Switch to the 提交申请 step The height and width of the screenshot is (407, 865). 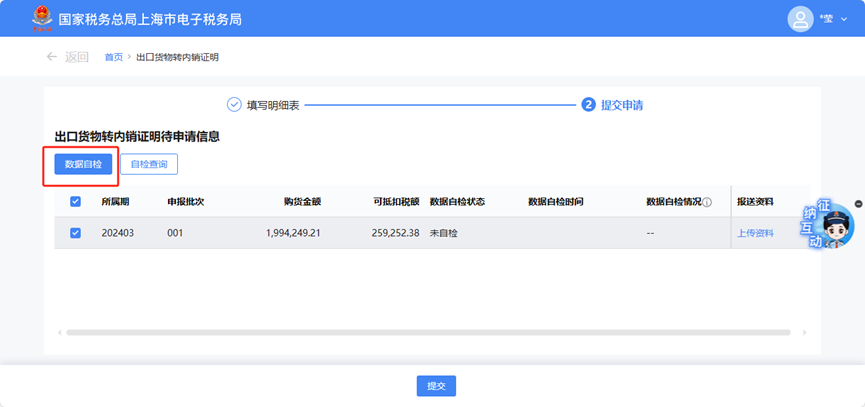628,104
